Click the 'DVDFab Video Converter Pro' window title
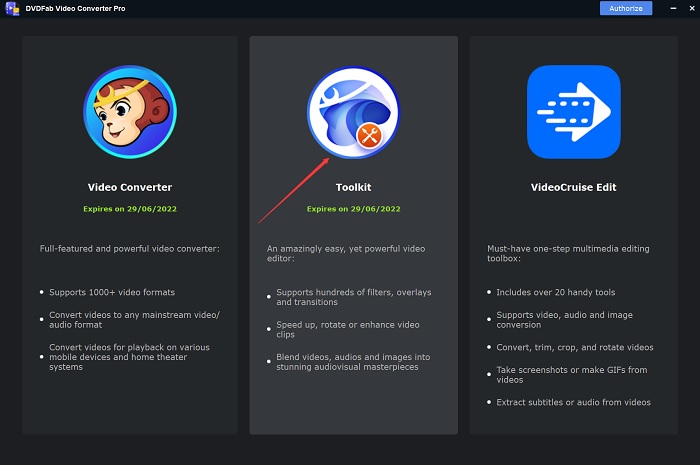 [75, 8]
